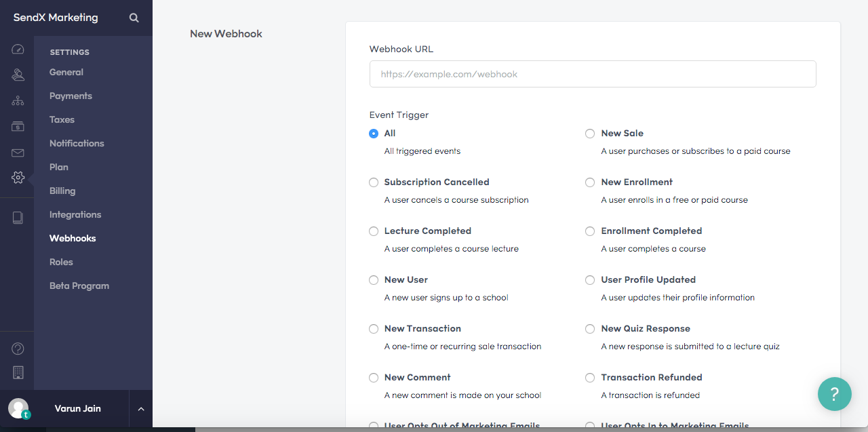Viewport: 868px width, 432px height.
Task: Select the Lecture Completed radio button
Action: coord(374,231)
